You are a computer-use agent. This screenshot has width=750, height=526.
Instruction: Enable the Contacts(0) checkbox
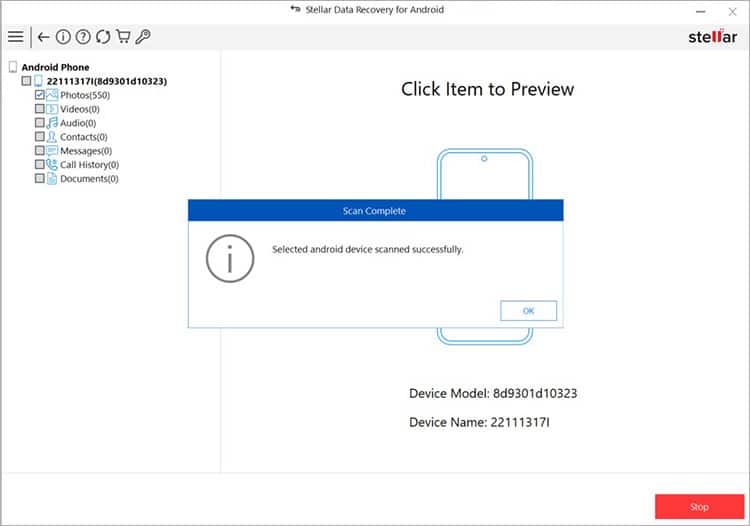40,137
